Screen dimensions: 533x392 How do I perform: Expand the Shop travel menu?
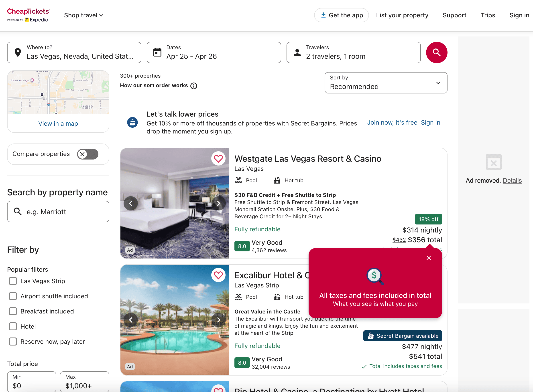pyautogui.click(x=83, y=15)
